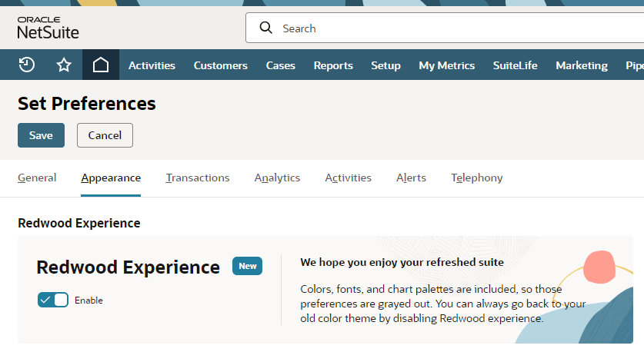This screenshot has width=644, height=352.
Task: Click the Enable label next to the toggle
Action: click(88, 301)
